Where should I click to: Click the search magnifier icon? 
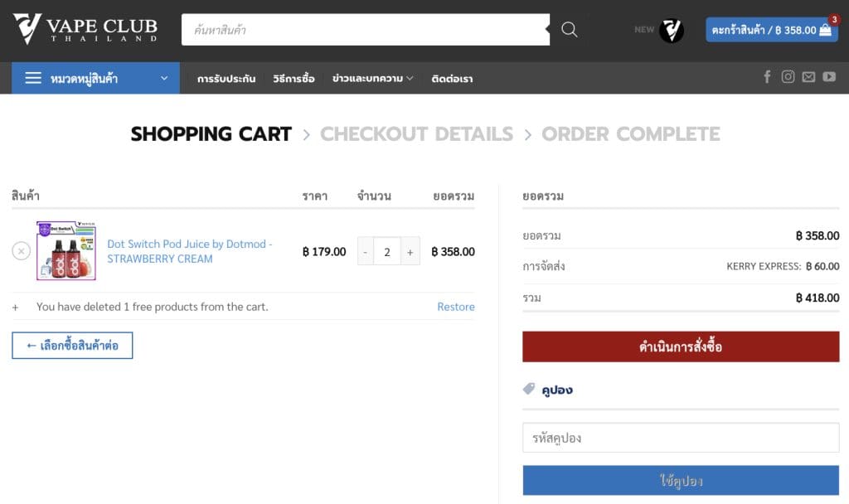pos(570,30)
